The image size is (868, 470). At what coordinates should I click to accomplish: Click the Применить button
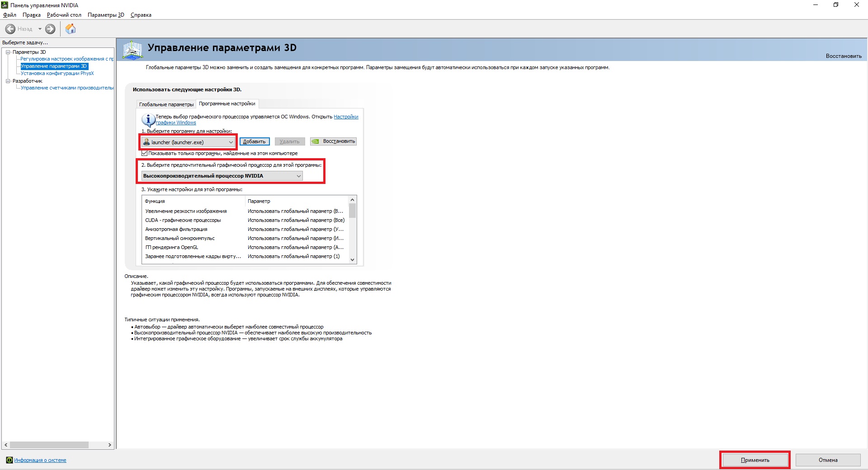point(755,460)
